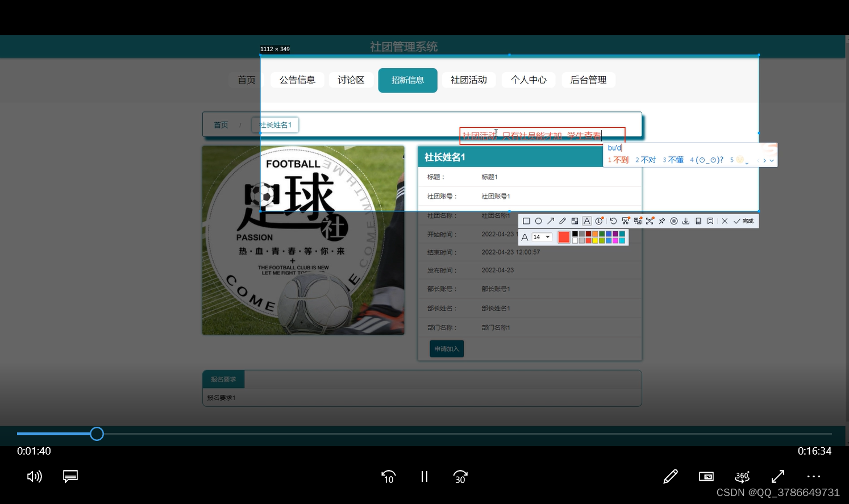Select the pencil freehand tool

tap(563, 221)
